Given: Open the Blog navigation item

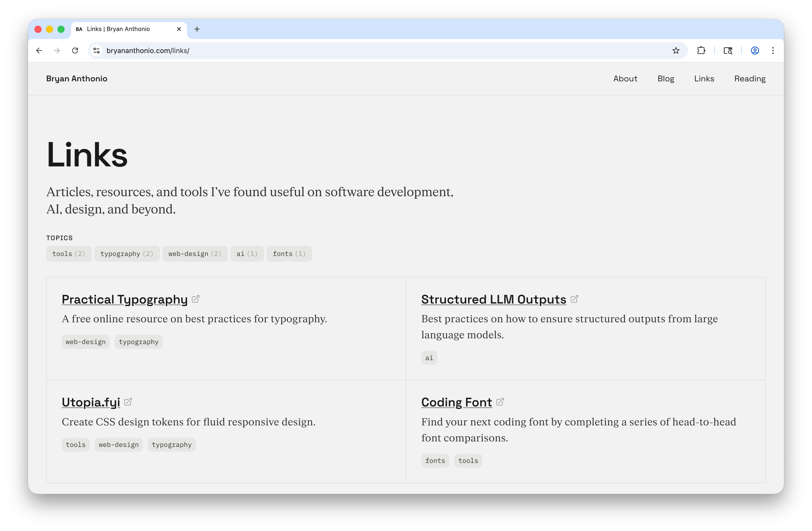Looking at the screenshot, I should pyautogui.click(x=666, y=79).
